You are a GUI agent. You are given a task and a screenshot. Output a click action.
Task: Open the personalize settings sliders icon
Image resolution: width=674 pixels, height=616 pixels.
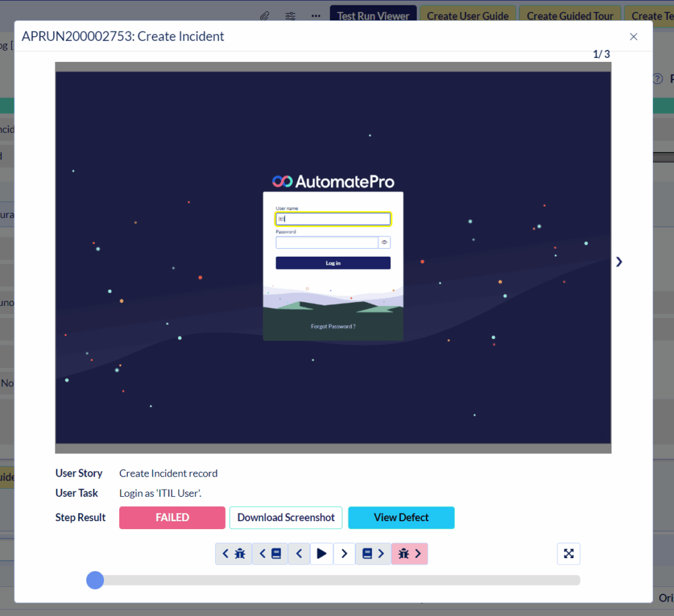290,16
